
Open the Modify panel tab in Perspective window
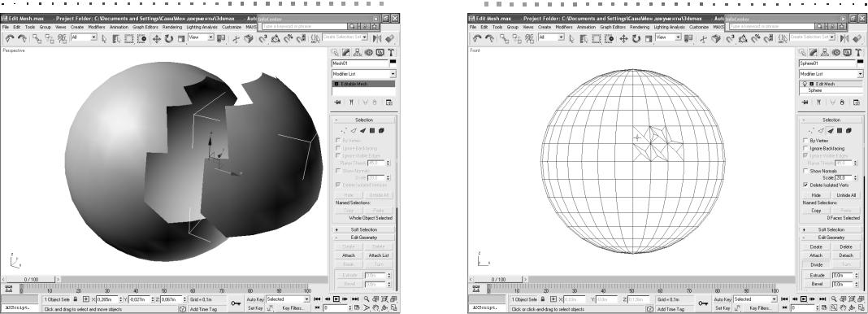click(345, 53)
